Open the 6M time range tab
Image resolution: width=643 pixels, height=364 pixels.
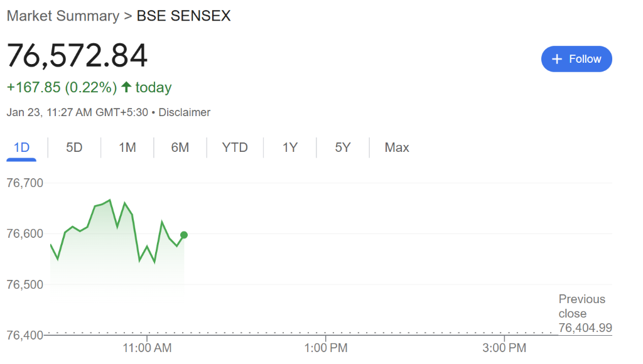coord(180,147)
